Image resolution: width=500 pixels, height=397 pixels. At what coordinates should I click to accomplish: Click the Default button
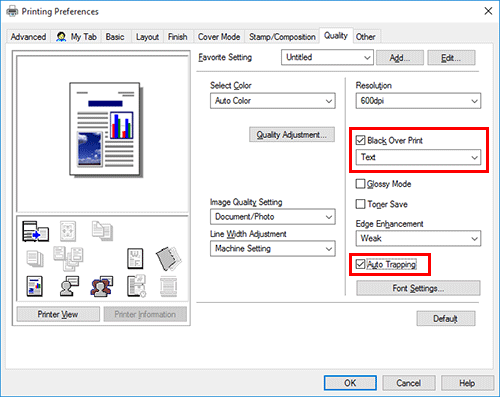click(x=446, y=319)
